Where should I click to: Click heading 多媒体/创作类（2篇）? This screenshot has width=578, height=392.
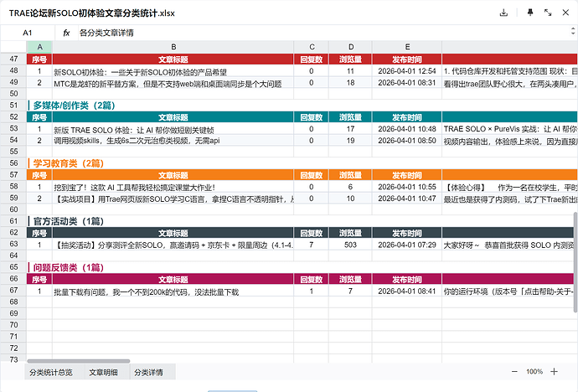[74, 106]
